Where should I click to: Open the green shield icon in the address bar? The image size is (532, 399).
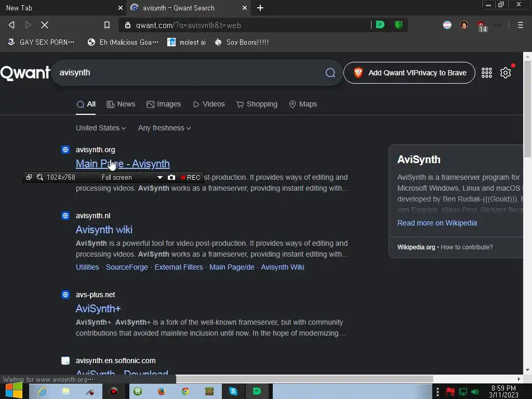click(x=398, y=25)
